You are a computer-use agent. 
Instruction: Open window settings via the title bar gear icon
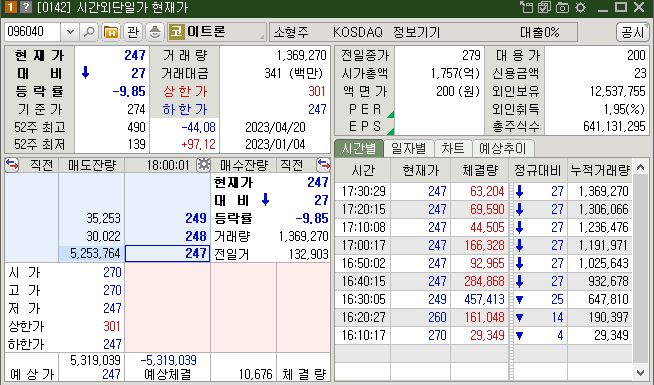coord(580,7)
